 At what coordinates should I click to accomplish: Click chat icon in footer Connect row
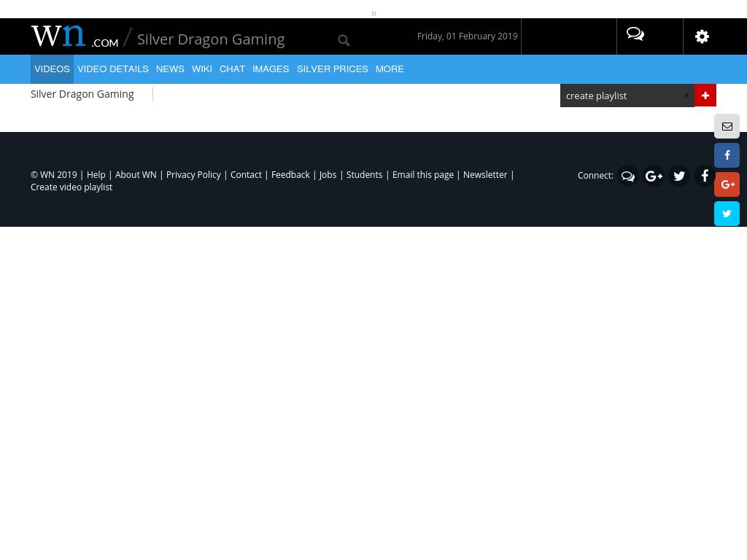[x=627, y=176]
